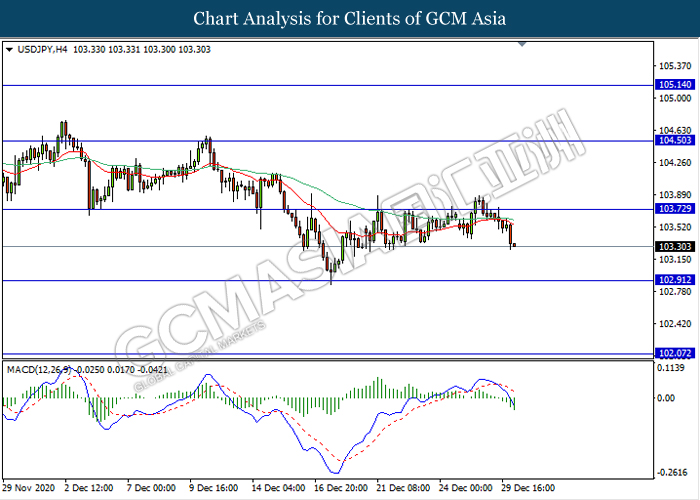
Task: Click the triangle arrow beside USDJPY,H4
Action: 9,48
